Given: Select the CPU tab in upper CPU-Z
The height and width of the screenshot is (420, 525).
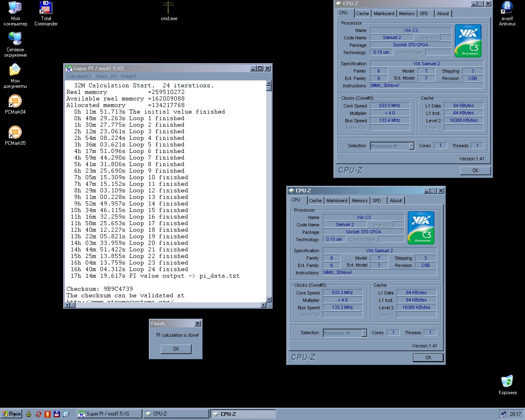Looking at the screenshot, I should click(x=343, y=13).
